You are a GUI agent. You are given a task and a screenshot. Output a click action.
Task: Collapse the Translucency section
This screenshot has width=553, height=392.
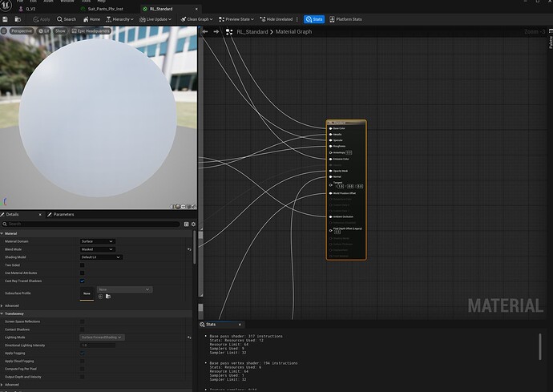point(2,313)
